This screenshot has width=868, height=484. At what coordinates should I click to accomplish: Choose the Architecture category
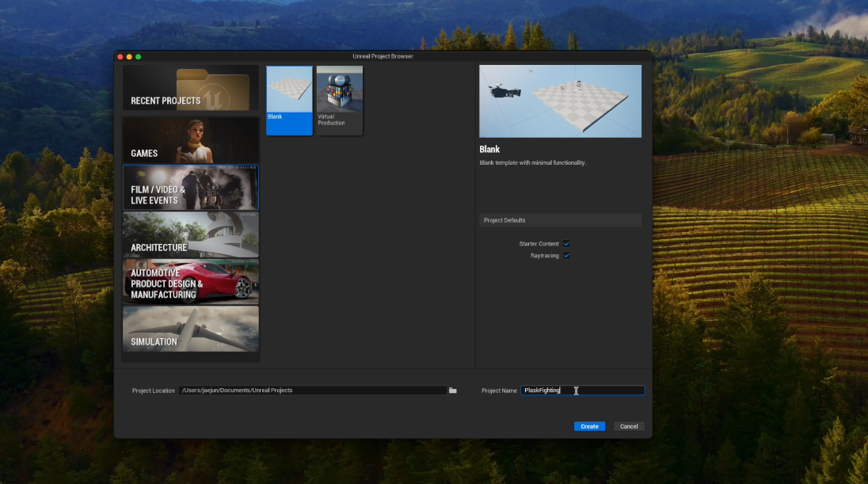pos(190,234)
